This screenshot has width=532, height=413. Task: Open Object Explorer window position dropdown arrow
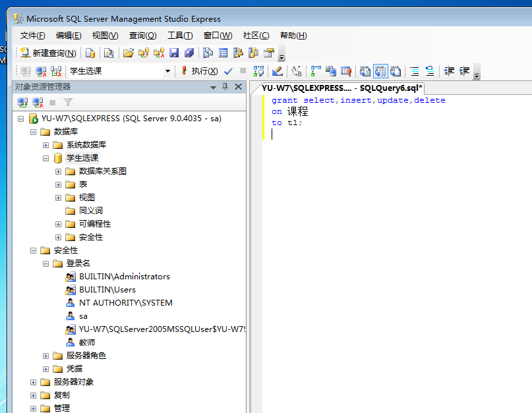pyautogui.click(x=213, y=88)
